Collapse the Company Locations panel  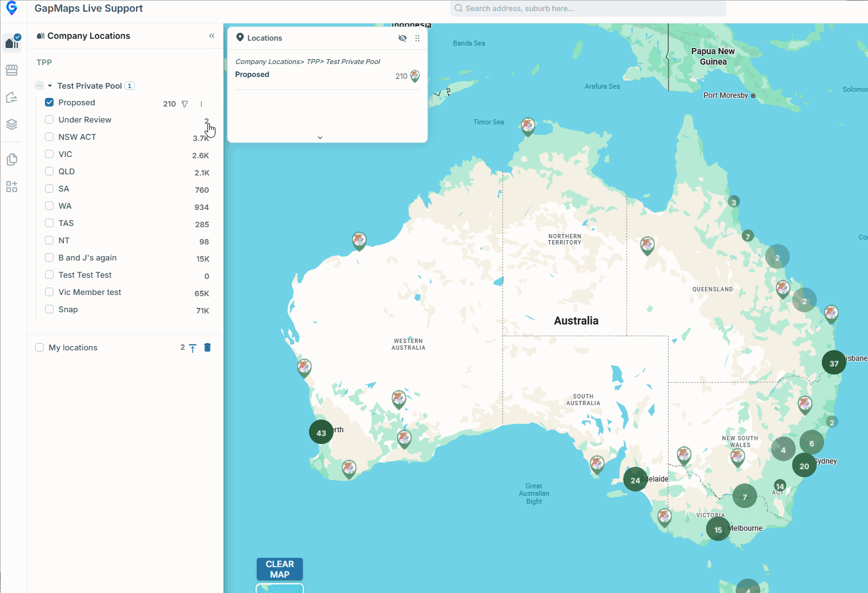point(212,36)
